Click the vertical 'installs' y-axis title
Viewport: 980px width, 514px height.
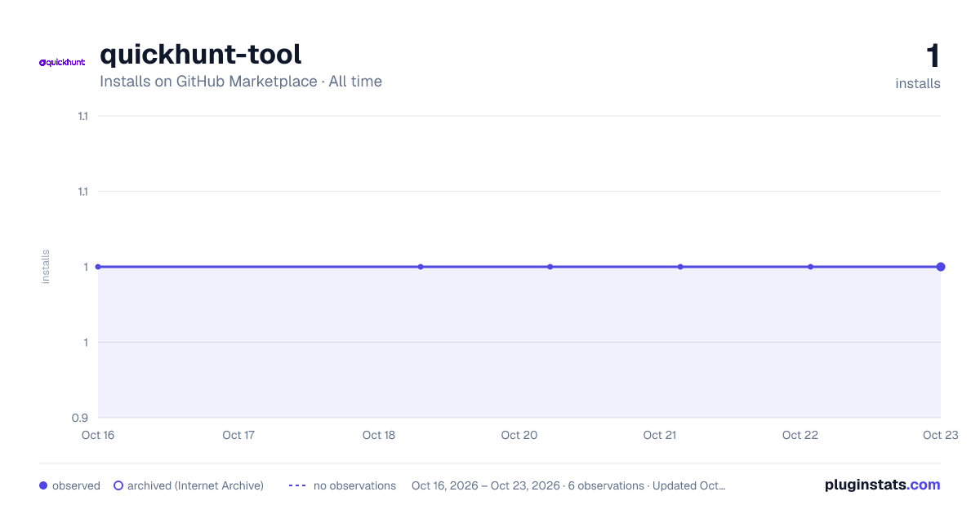pos(46,267)
